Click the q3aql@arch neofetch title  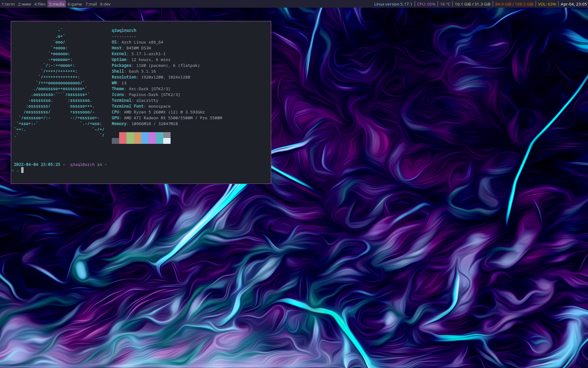(124, 30)
